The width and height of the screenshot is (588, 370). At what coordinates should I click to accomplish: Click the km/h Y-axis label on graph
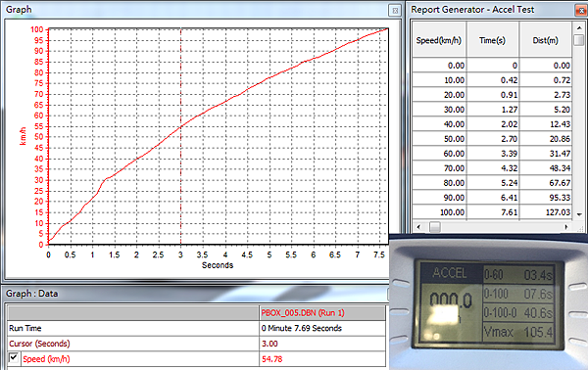coord(23,136)
